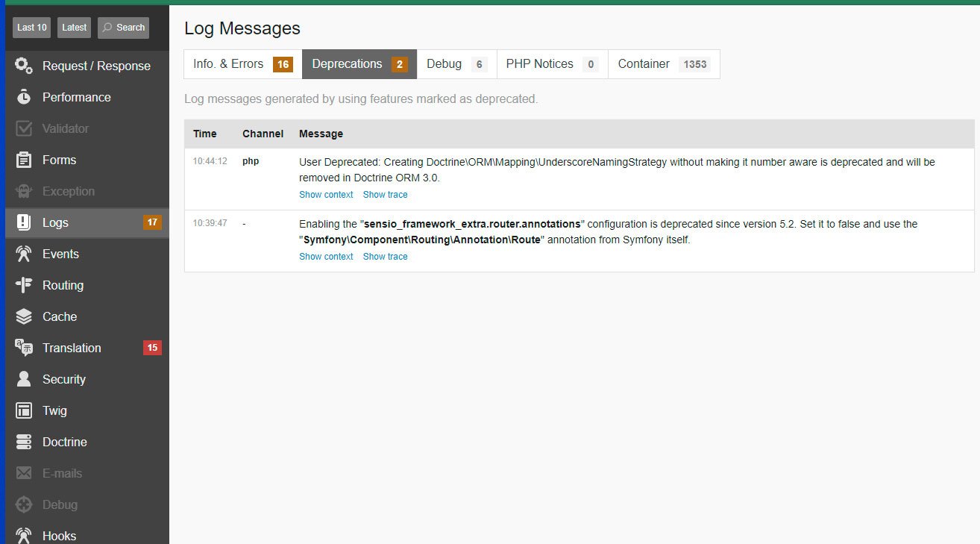Screen dimensions: 980x544
Task: Select the timestamp 10:39:47
Action: [210, 223]
